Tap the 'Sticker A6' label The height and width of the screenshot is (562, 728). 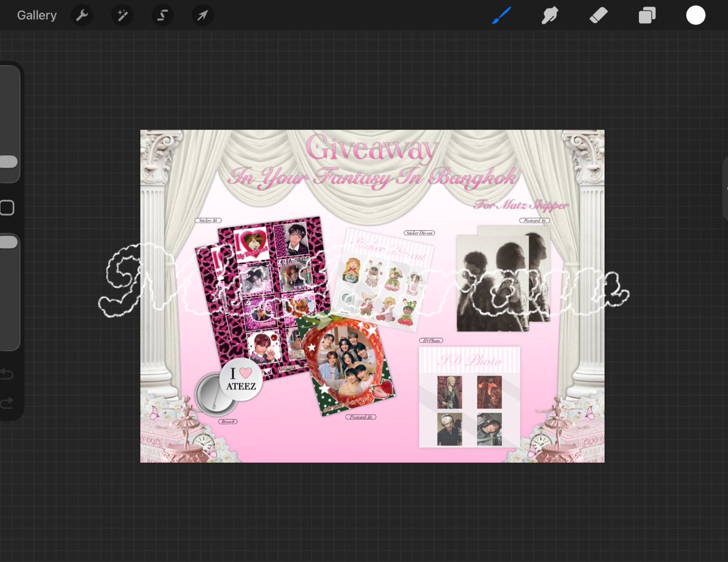(x=208, y=221)
